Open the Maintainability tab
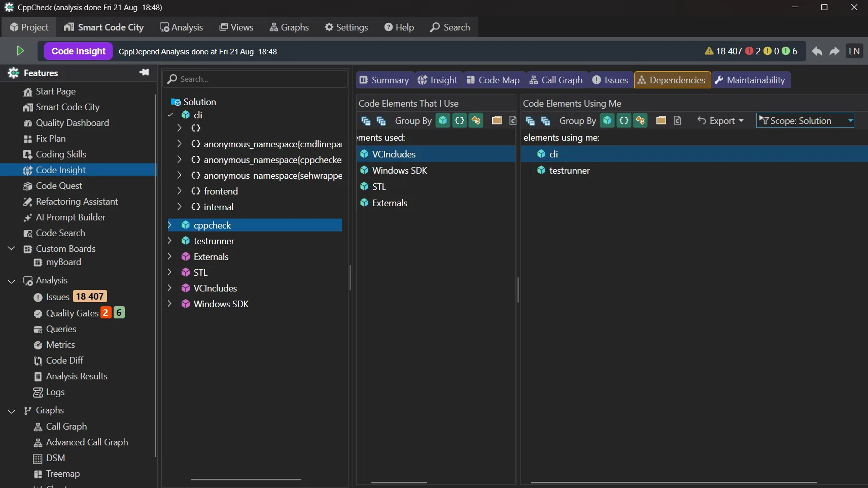The height and width of the screenshot is (488, 868). point(750,80)
